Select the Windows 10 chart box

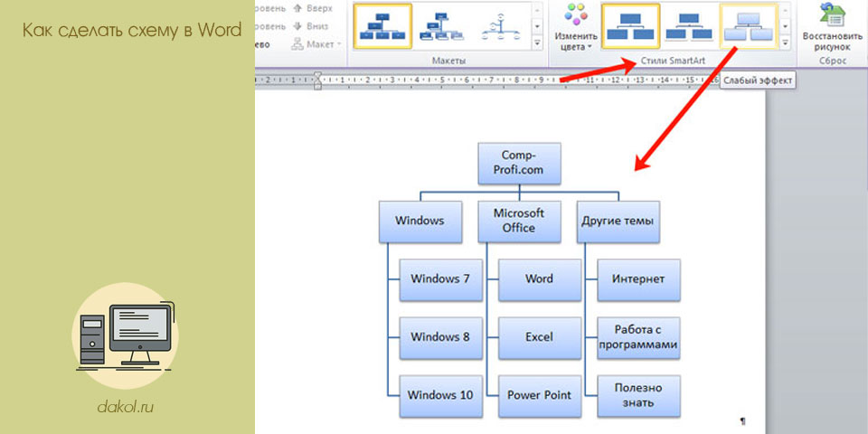coord(440,396)
